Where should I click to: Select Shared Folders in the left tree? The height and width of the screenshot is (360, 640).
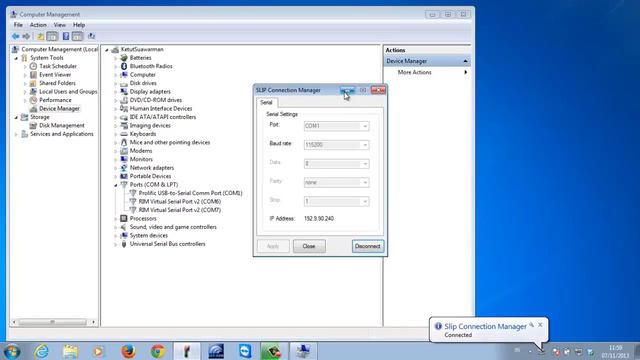click(x=57, y=83)
